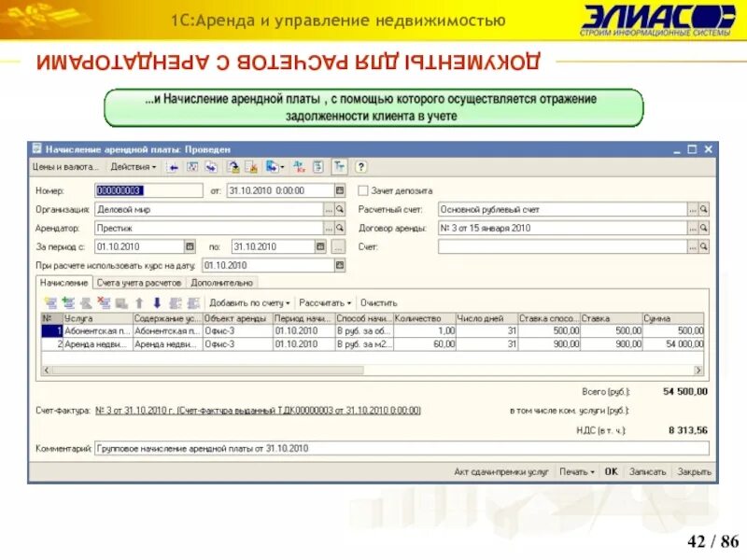The image size is (747, 560).
Task: Open the Печать dropdown menu
Action: pyautogui.click(x=576, y=471)
